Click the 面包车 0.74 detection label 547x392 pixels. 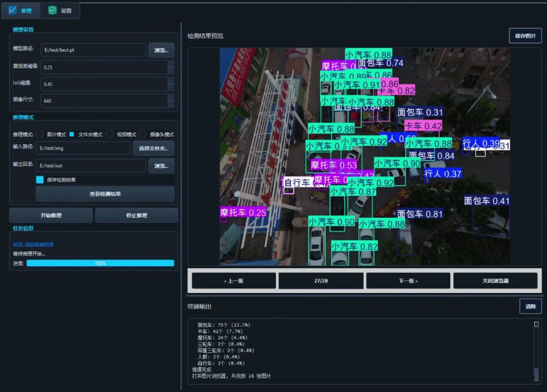click(x=381, y=63)
